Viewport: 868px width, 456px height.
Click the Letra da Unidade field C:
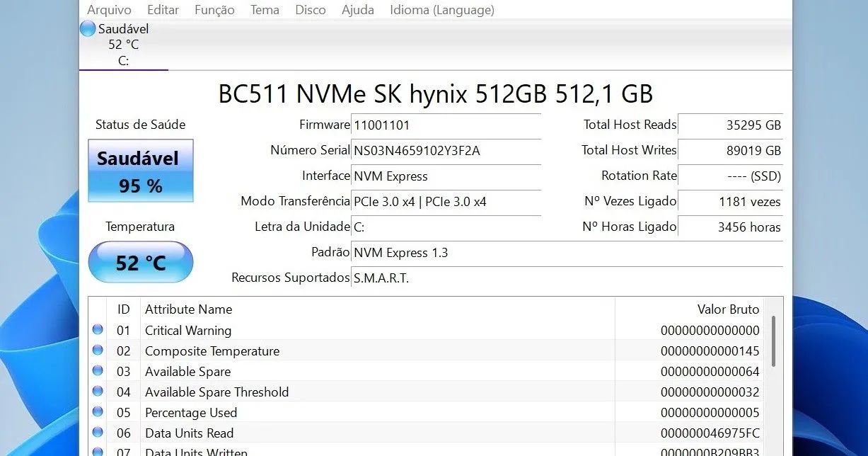(x=446, y=227)
